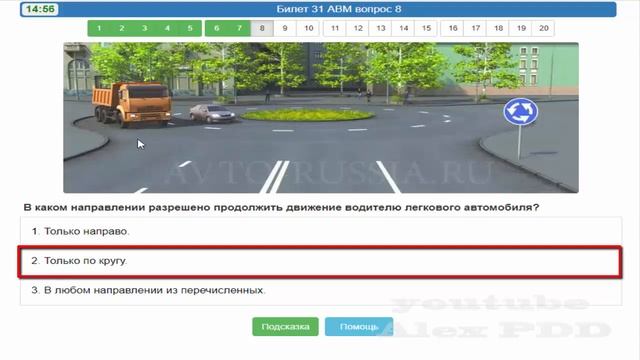Click the green 'Подсказка' hint button
640x360 pixels.
285,327
